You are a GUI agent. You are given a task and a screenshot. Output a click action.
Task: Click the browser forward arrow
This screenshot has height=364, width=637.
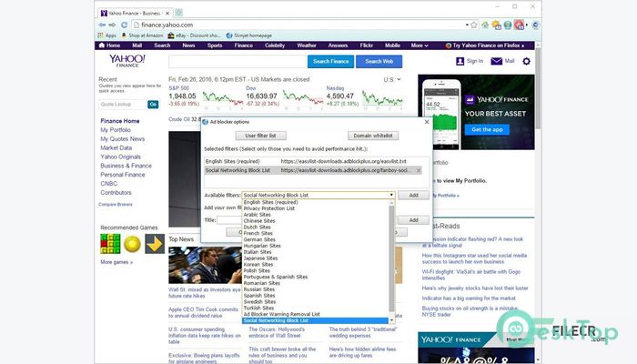pyautogui.click(x=112, y=25)
